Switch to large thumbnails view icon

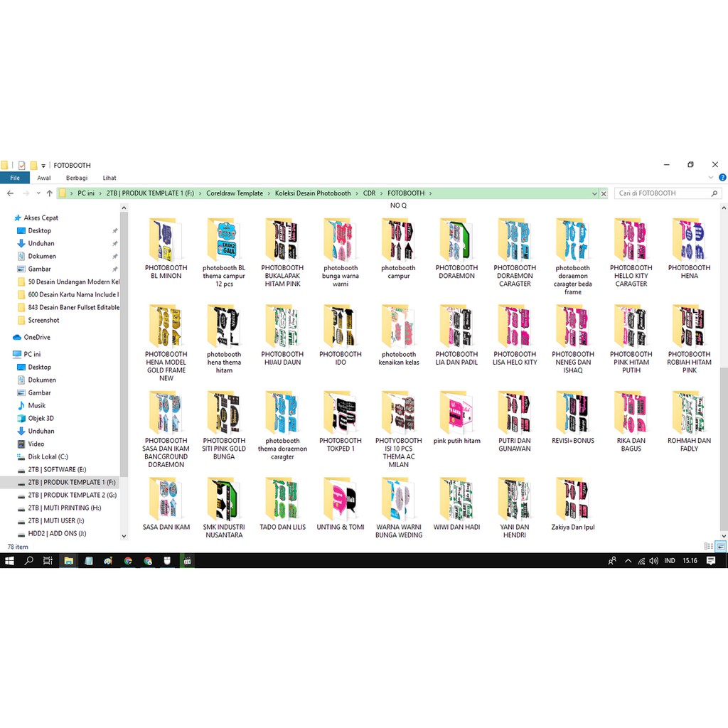point(720,546)
